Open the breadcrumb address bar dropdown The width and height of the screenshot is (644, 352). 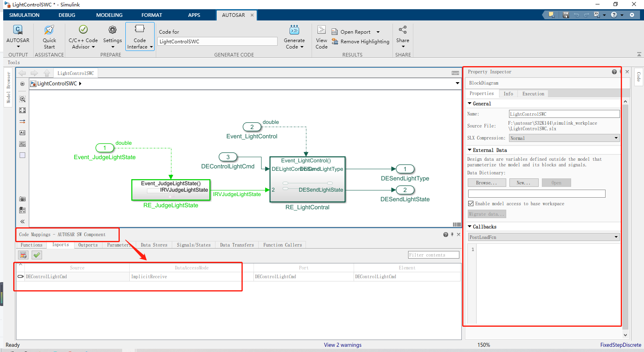[457, 83]
